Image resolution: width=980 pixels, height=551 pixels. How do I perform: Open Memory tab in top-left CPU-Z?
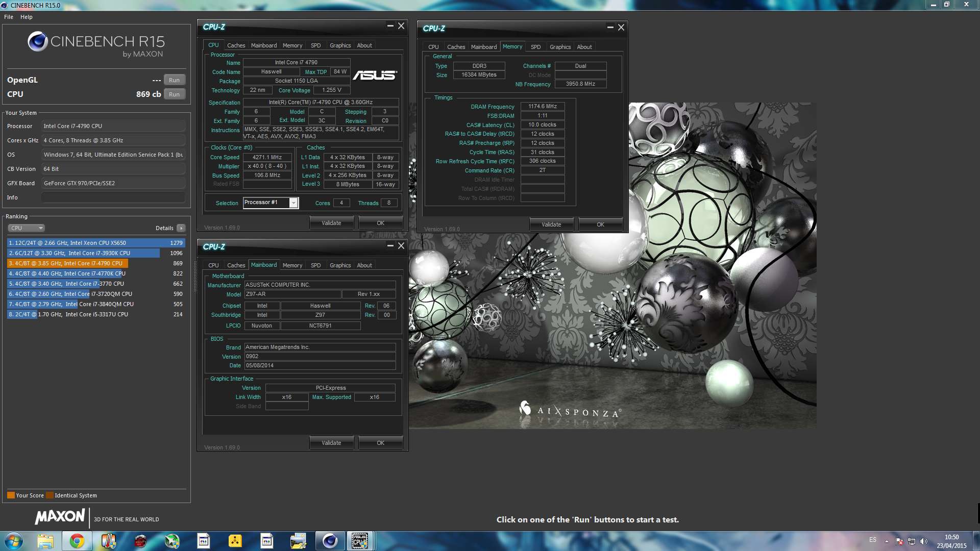coord(292,45)
